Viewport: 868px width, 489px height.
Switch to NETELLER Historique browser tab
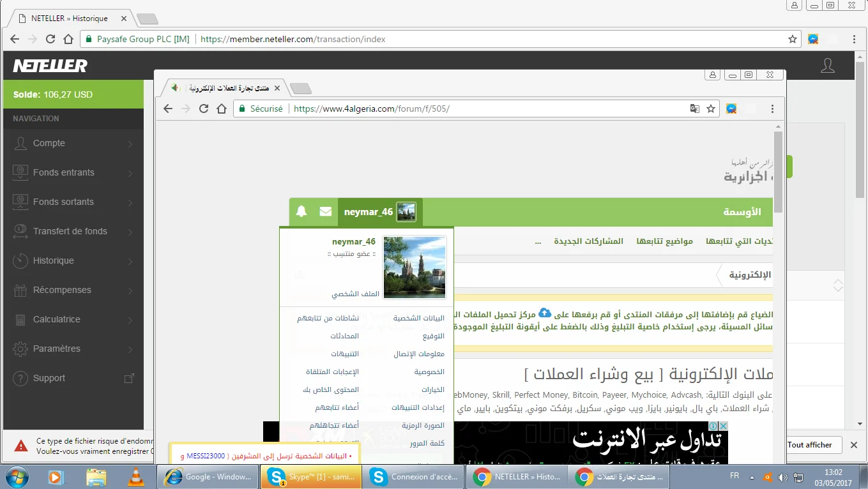[x=70, y=19]
